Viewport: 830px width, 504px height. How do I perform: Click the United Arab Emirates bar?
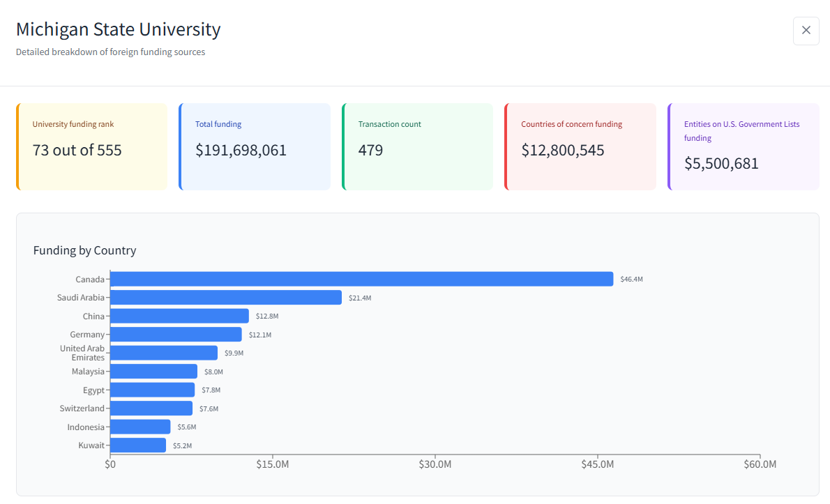(164, 353)
